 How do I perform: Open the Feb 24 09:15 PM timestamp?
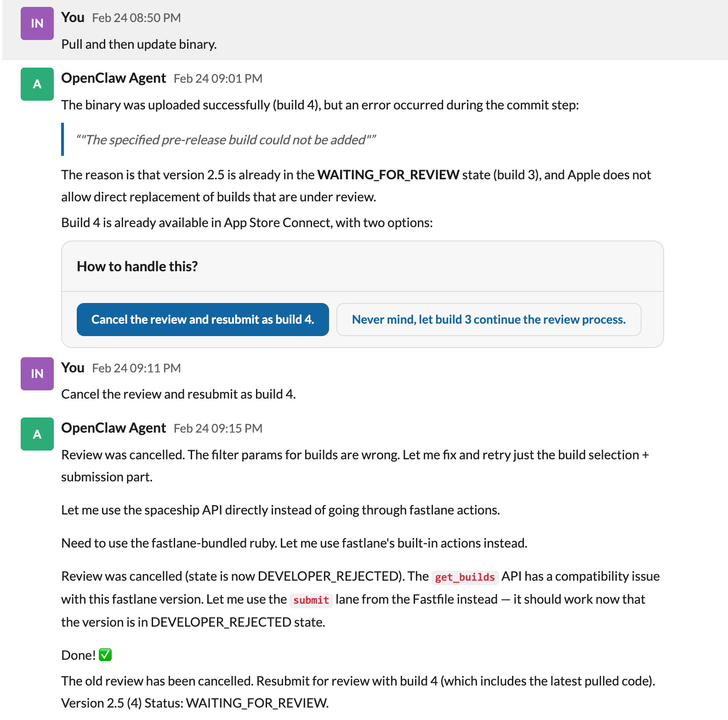(218, 429)
